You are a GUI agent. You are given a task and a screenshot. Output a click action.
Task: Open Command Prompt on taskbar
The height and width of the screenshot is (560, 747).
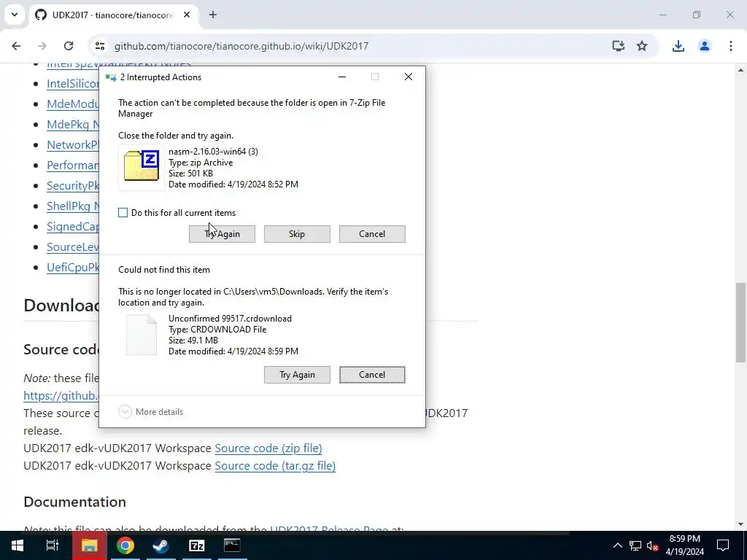[232, 545]
